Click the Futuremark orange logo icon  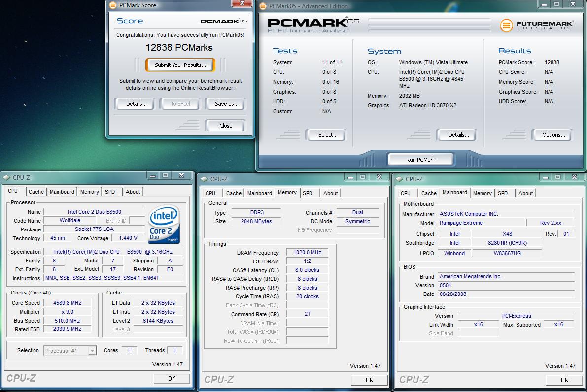(x=506, y=25)
